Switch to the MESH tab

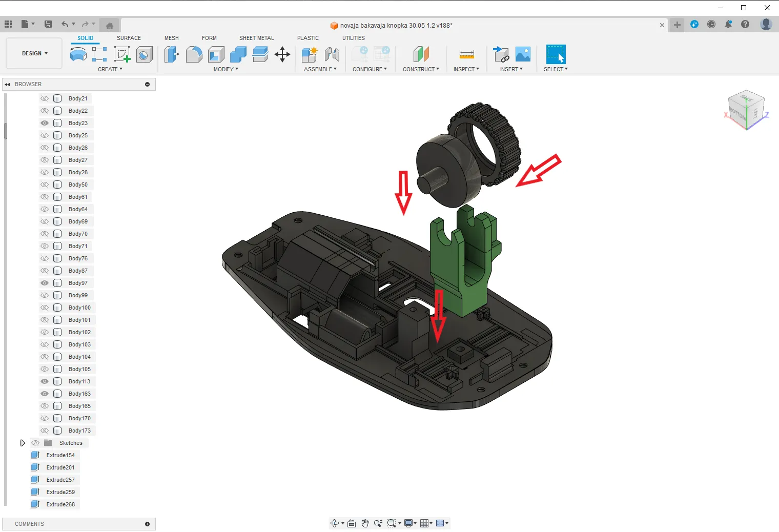coord(172,38)
